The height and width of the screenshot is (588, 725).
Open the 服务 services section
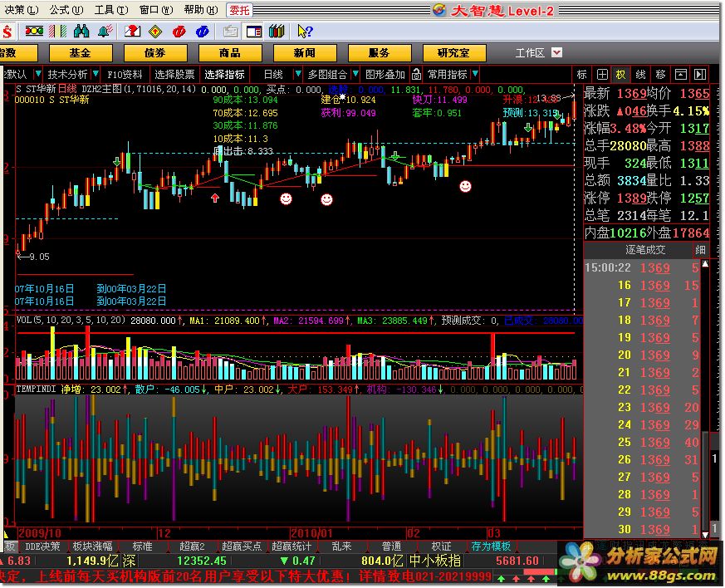(380, 52)
